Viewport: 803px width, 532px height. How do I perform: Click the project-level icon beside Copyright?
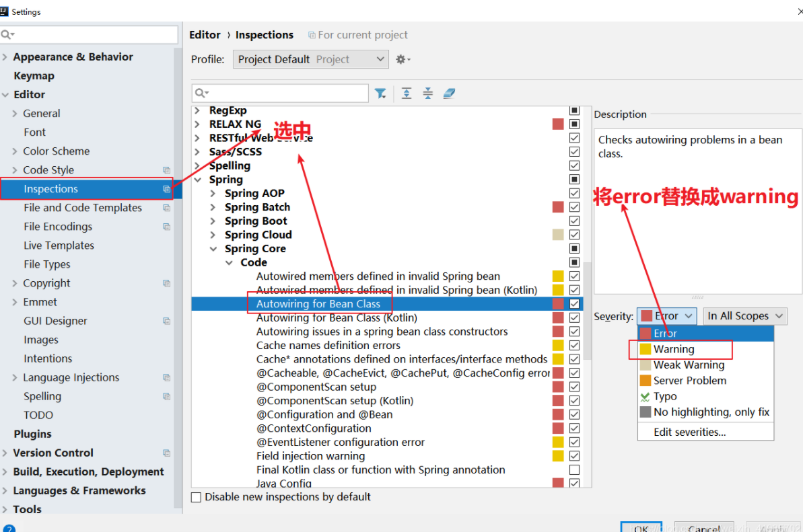pyautogui.click(x=166, y=283)
